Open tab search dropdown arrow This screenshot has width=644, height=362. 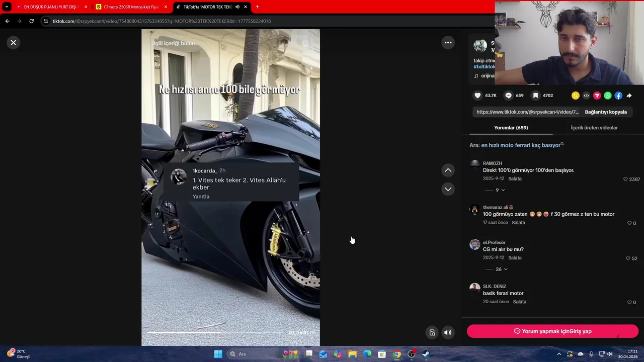point(7,7)
